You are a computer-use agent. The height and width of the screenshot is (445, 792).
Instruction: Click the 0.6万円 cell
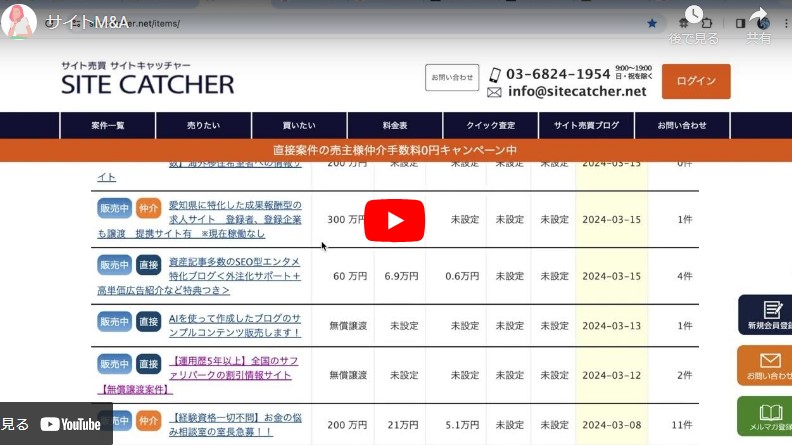click(x=462, y=276)
